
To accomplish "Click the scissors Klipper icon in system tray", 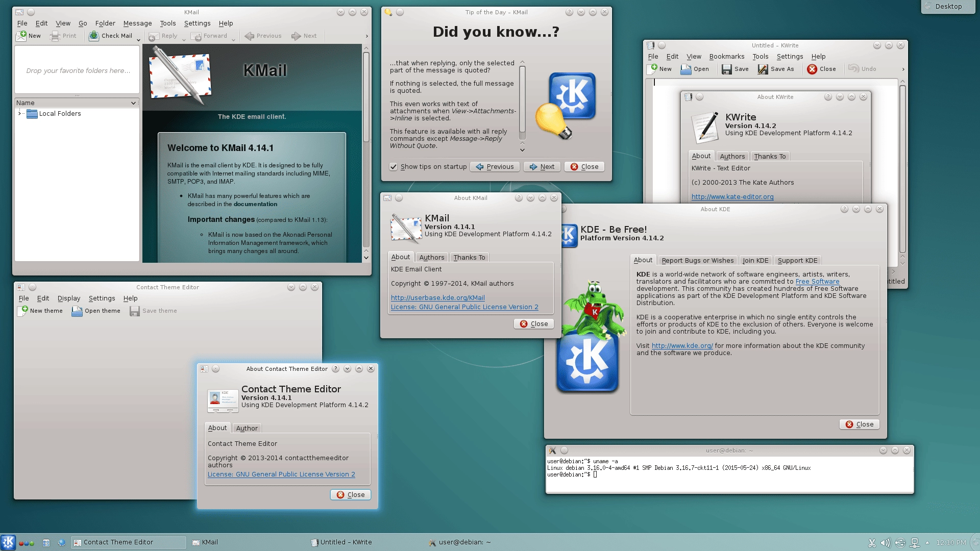I will 872,543.
